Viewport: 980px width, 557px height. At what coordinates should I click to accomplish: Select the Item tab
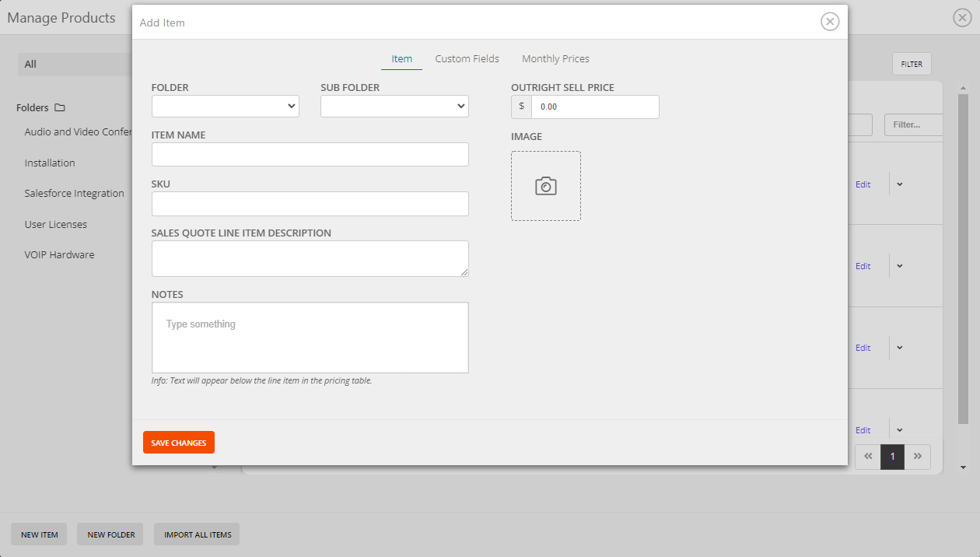(x=401, y=59)
